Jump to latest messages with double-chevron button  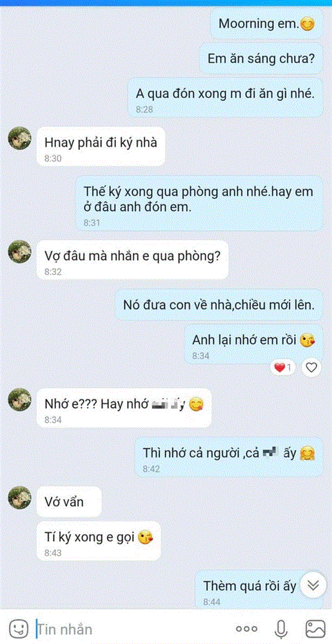(x=313, y=585)
